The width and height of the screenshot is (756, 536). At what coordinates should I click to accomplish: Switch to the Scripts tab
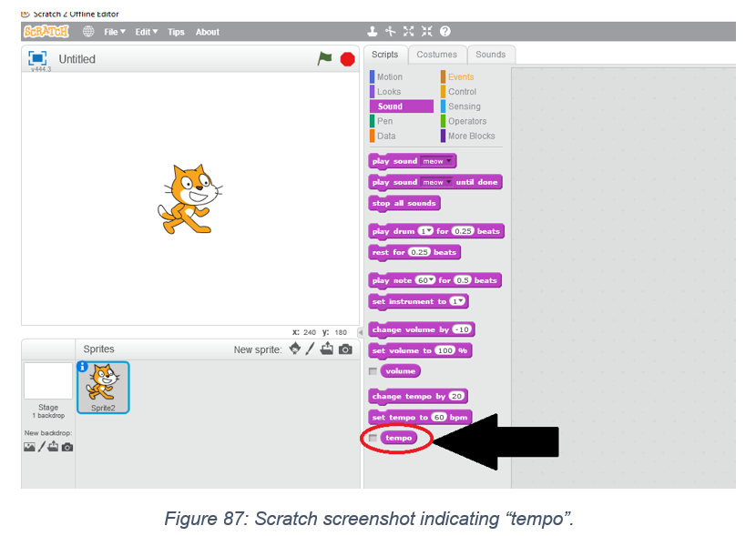pyautogui.click(x=384, y=55)
